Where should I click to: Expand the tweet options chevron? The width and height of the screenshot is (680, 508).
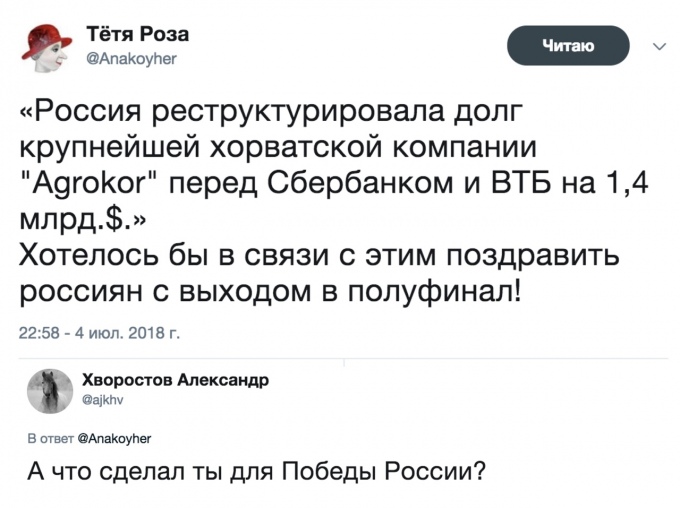click(658, 46)
